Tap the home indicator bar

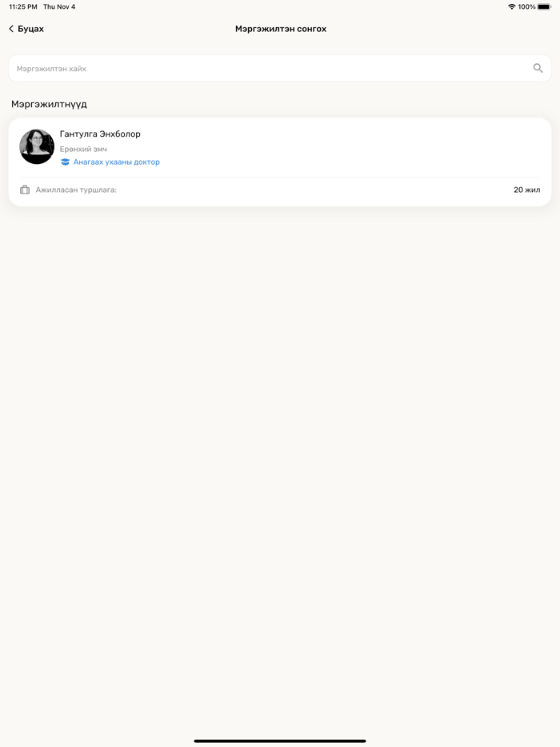(280, 741)
